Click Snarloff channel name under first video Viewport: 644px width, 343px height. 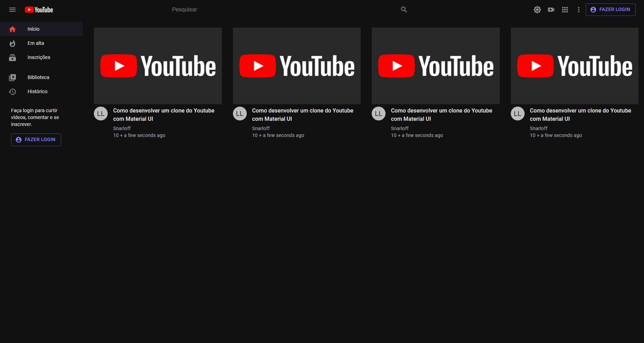point(122,128)
